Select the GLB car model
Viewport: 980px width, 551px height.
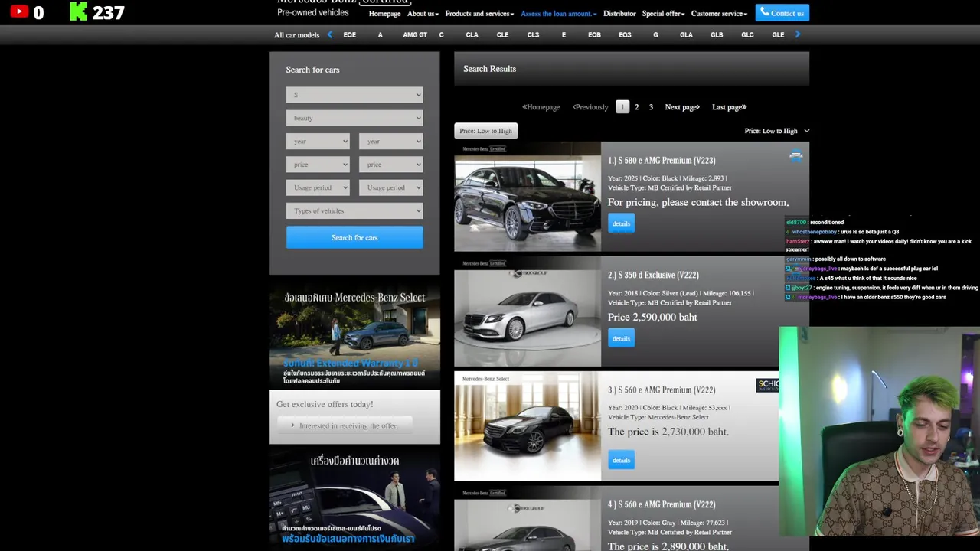[717, 35]
